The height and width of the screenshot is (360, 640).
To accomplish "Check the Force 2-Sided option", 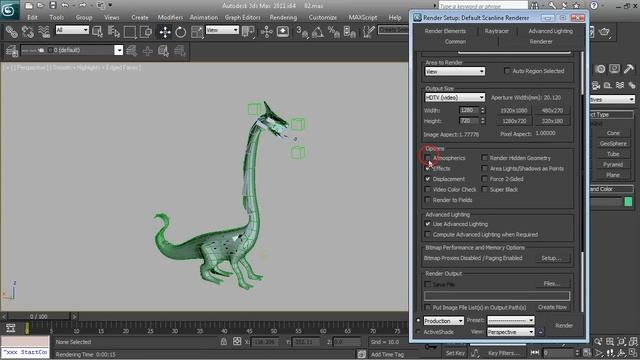I will (484, 179).
